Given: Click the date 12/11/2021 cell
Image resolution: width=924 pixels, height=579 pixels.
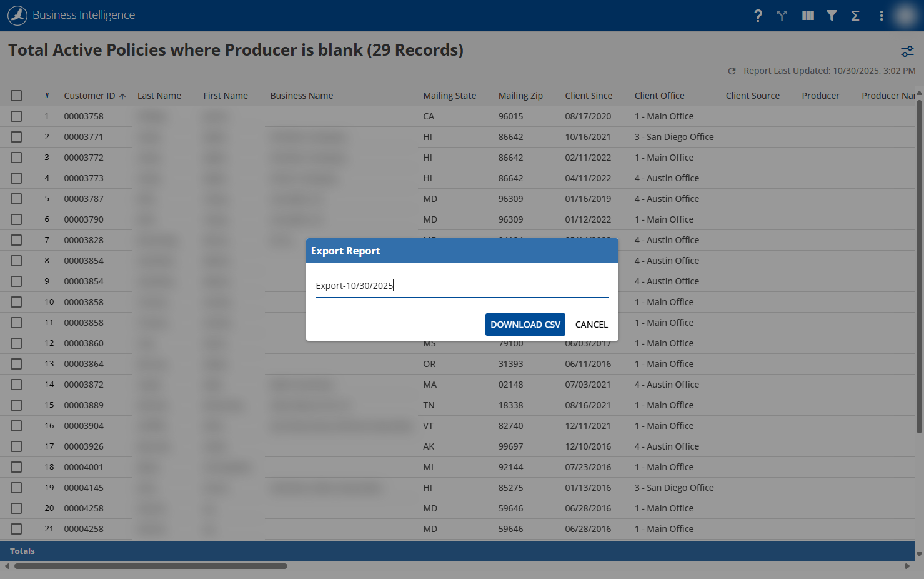Looking at the screenshot, I should [588, 426].
